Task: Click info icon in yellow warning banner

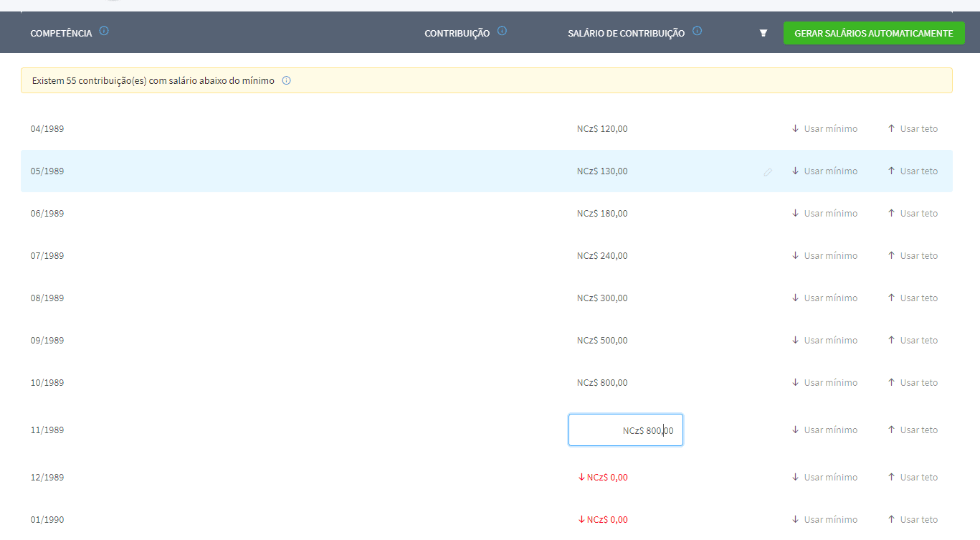Action: pyautogui.click(x=286, y=80)
